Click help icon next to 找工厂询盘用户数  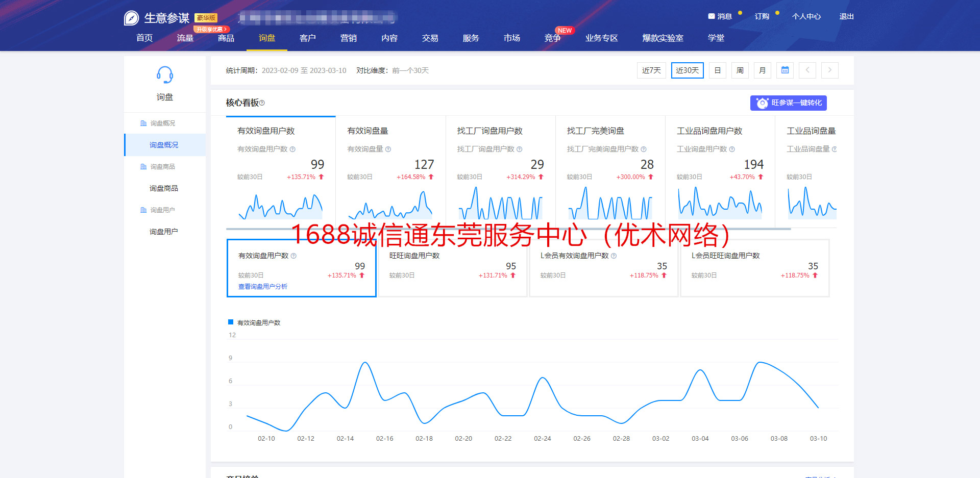pyautogui.click(x=520, y=149)
